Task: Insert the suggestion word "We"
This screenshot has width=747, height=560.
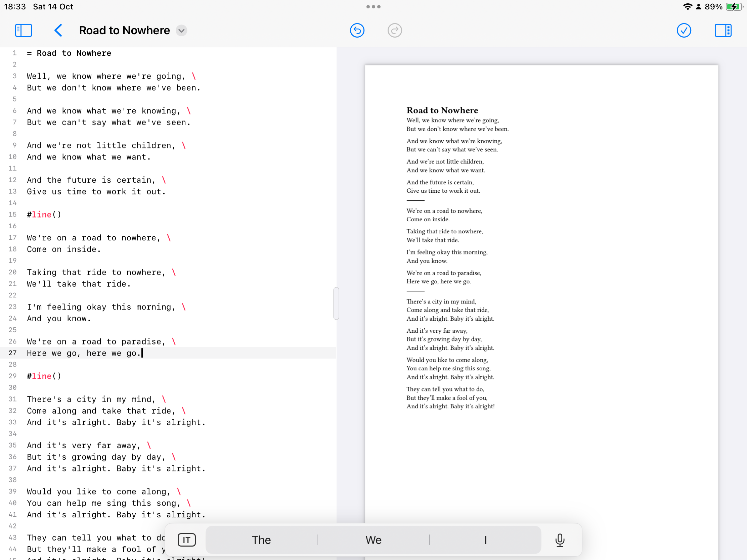Action: (373, 540)
